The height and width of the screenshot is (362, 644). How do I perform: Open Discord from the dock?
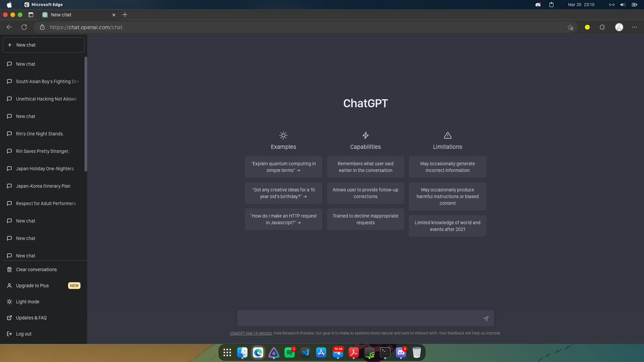coord(401,352)
